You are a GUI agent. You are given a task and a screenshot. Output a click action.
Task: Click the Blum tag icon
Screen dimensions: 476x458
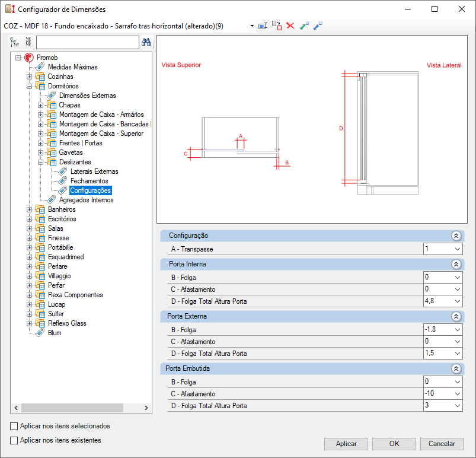40,333
